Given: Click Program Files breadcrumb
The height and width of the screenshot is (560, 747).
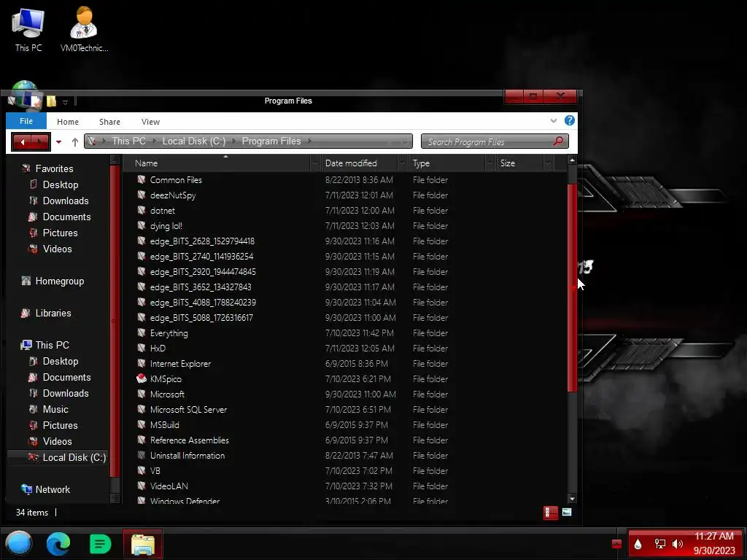Looking at the screenshot, I should coord(271,141).
